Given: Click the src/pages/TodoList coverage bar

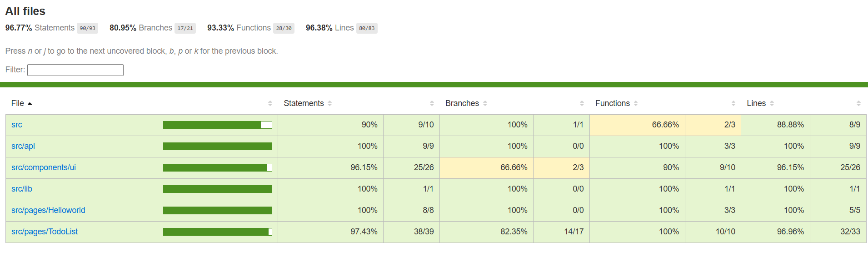Looking at the screenshot, I should click(x=217, y=232).
